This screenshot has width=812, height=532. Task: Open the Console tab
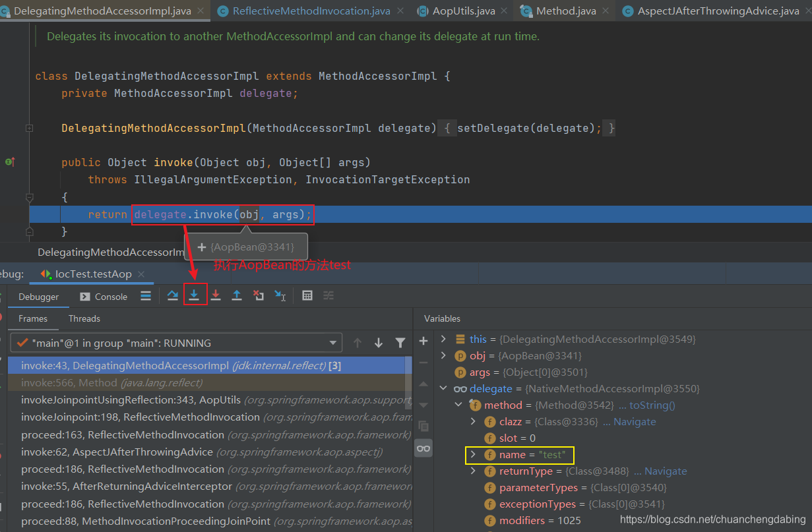coord(104,297)
